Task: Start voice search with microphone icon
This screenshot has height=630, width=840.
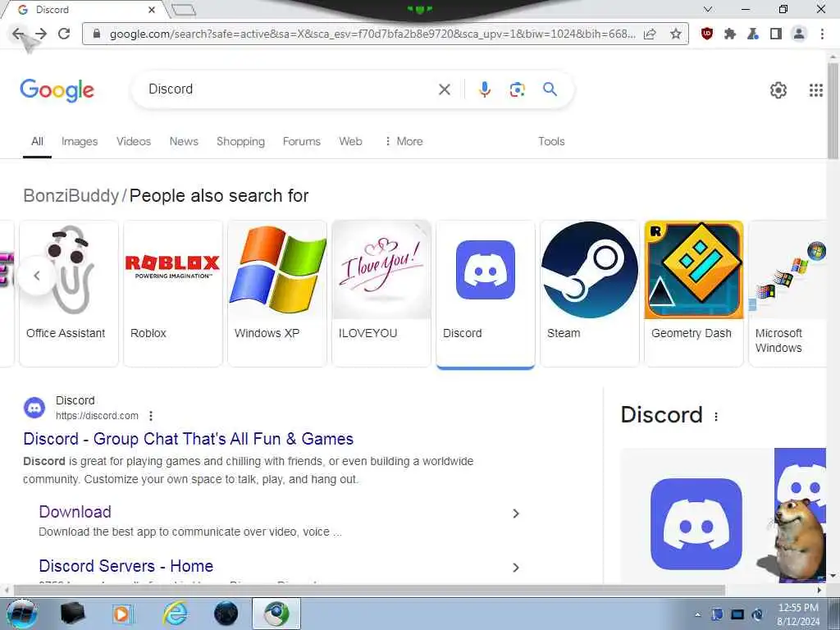Action: click(x=484, y=89)
